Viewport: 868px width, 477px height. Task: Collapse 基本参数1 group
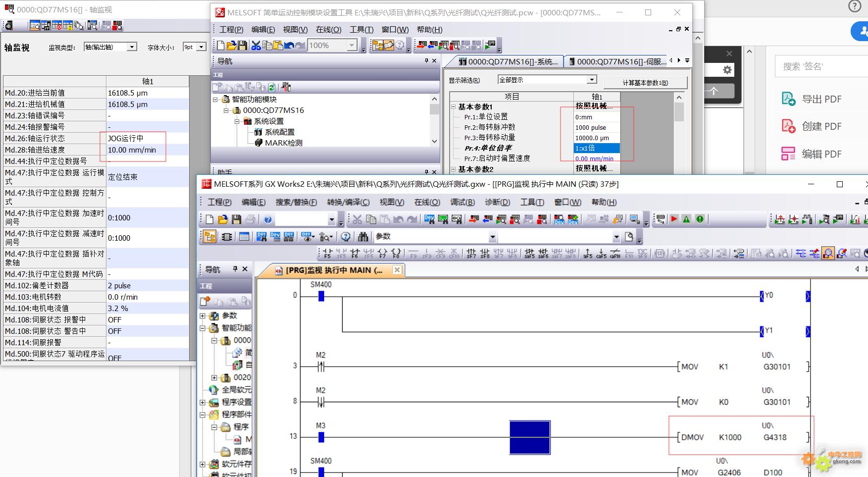[453, 106]
